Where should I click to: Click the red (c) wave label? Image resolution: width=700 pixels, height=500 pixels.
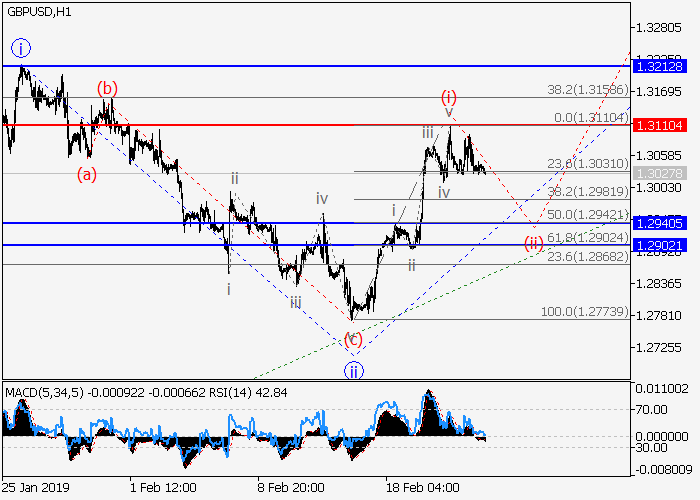tap(353, 339)
